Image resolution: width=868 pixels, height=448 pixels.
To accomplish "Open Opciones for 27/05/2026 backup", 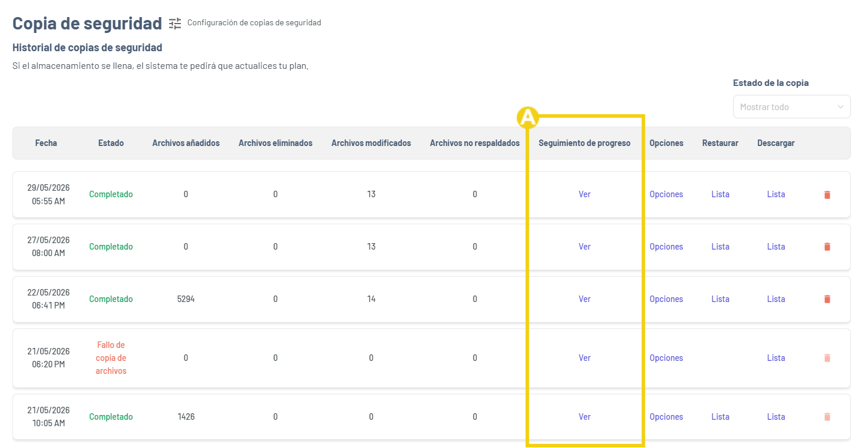I will pos(666,247).
